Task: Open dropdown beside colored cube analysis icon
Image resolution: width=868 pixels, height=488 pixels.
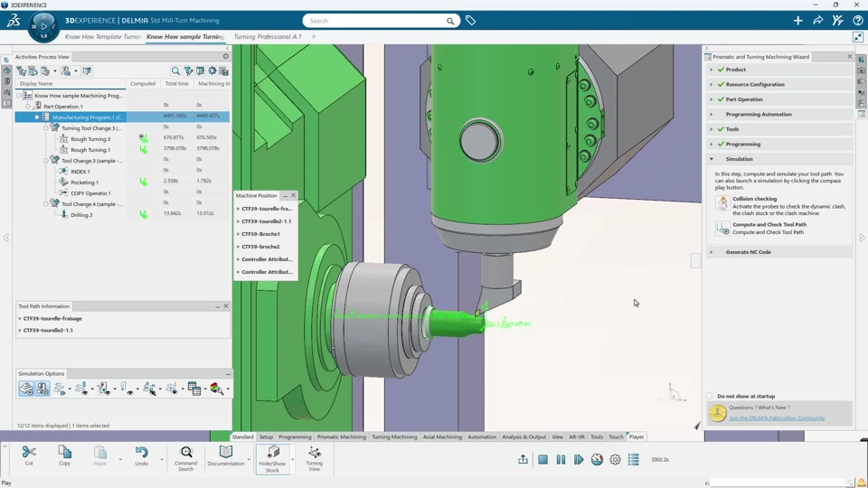Action: pos(228,389)
